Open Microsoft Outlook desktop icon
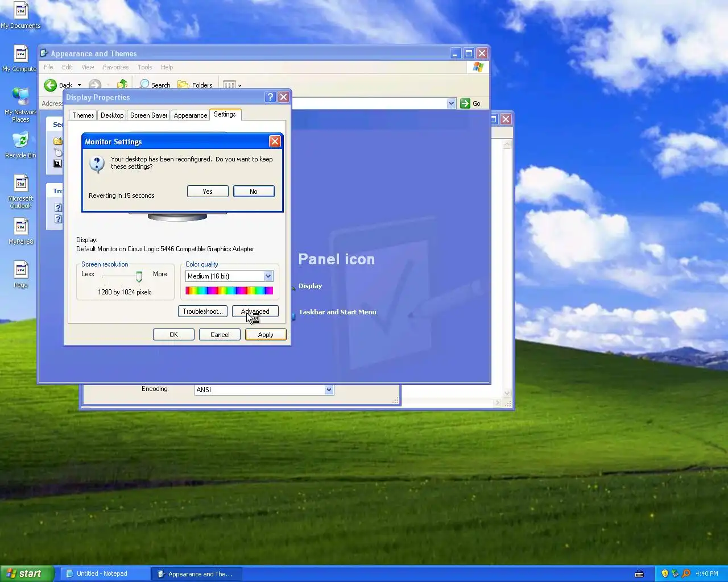728x582 pixels. (20, 192)
